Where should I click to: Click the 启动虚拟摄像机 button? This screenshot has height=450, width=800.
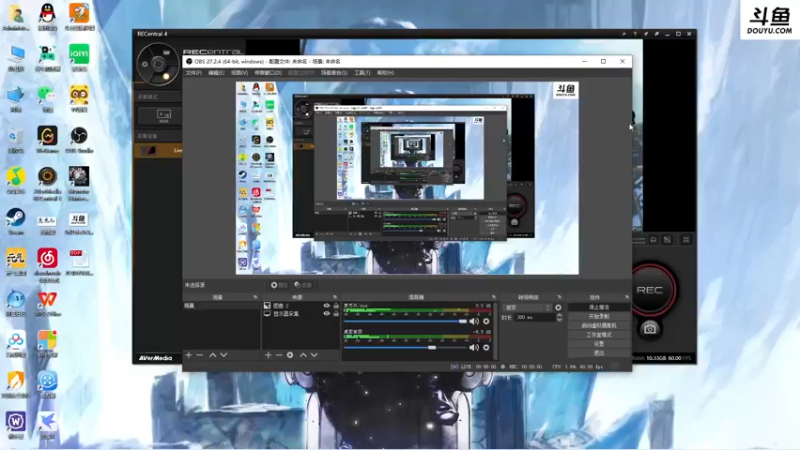tap(599, 326)
